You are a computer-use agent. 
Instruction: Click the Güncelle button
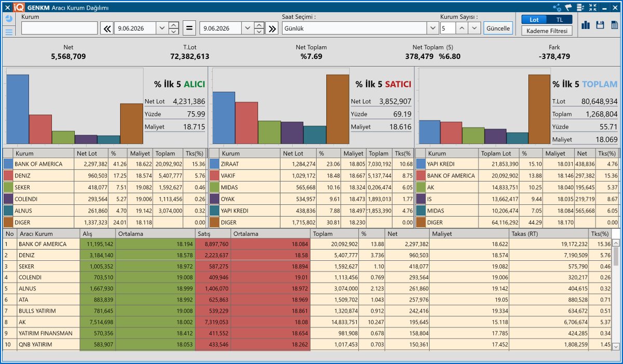(497, 28)
